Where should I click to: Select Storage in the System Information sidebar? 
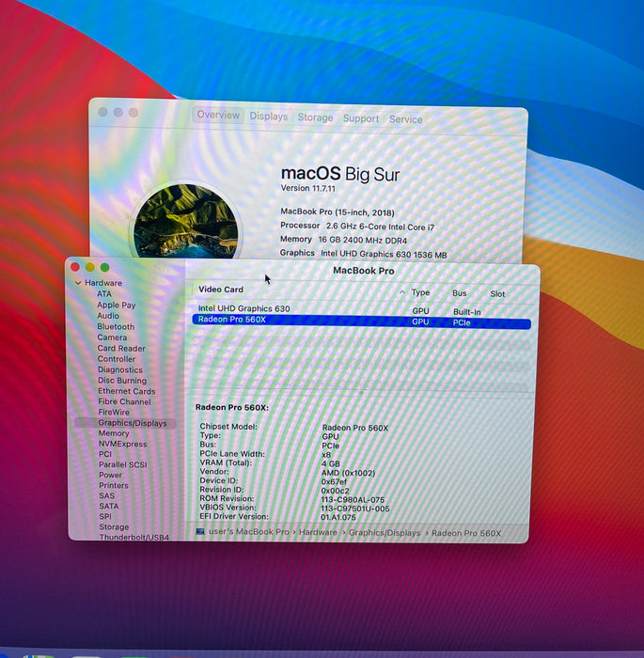click(x=114, y=526)
